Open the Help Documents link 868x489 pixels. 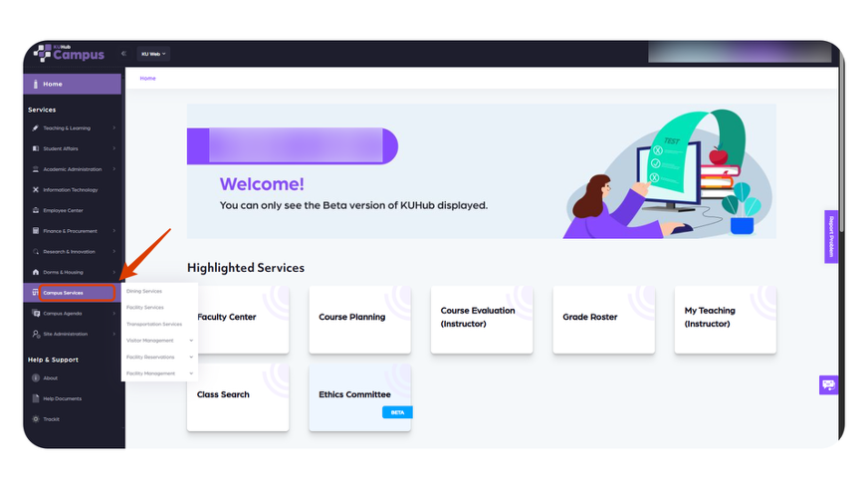63,398
